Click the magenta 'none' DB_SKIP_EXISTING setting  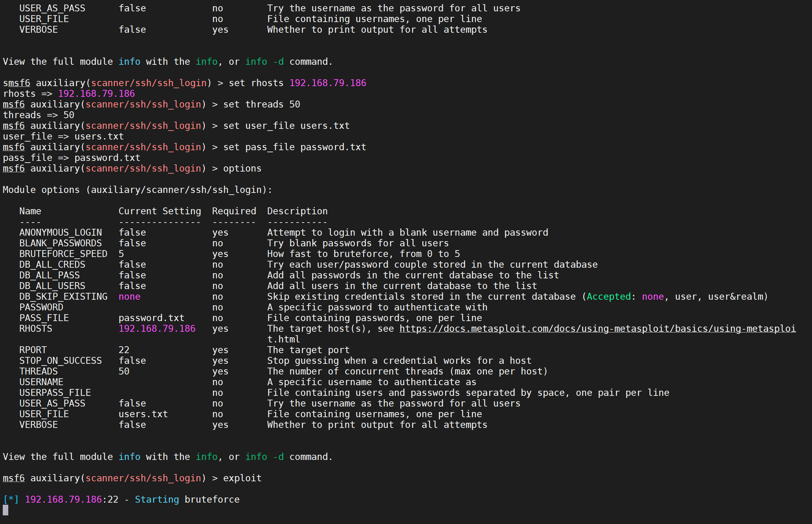(129, 297)
